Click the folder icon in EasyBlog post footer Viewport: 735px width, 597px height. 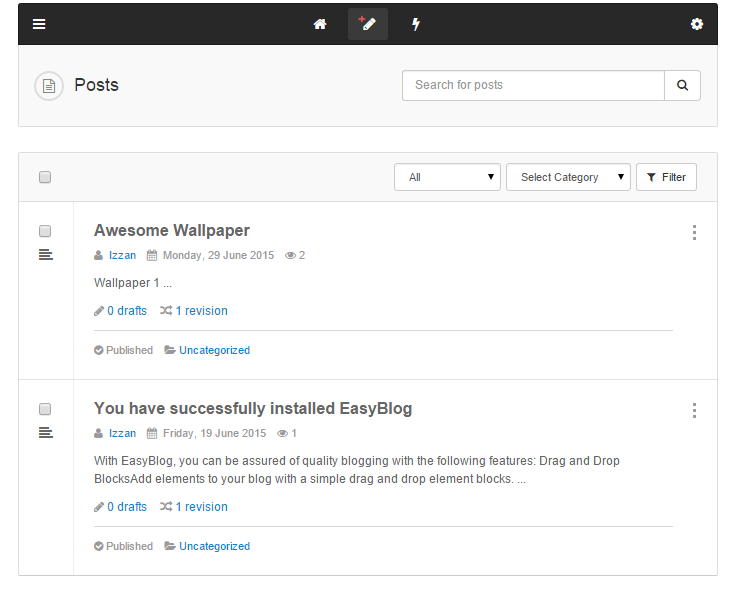[x=170, y=546]
